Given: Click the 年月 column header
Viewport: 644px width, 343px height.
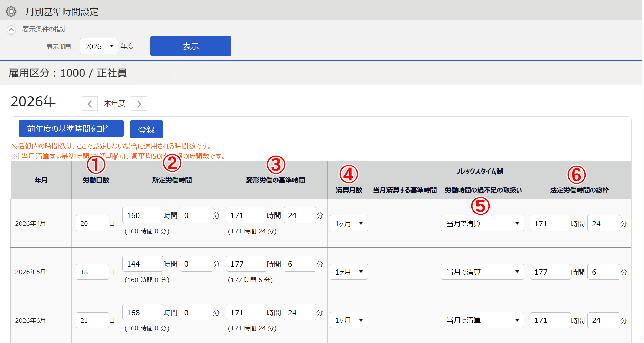Looking at the screenshot, I should pos(41,180).
